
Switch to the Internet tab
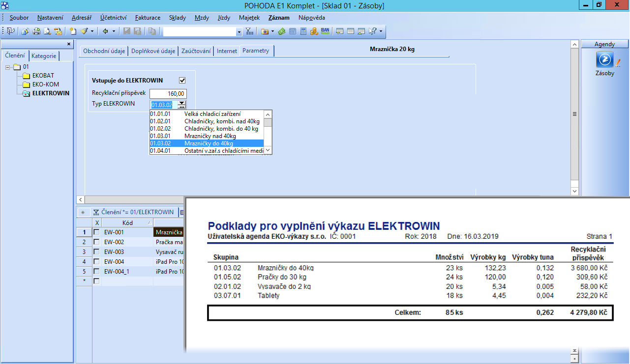click(227, 51)
